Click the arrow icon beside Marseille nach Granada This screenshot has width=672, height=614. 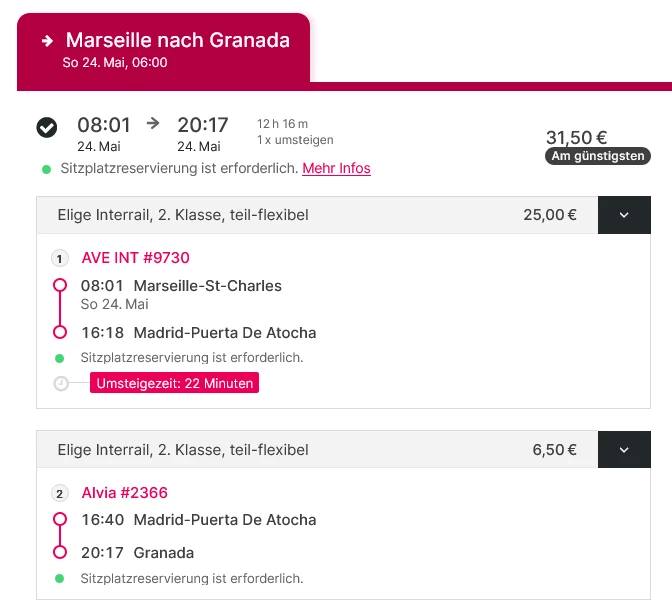47,41
